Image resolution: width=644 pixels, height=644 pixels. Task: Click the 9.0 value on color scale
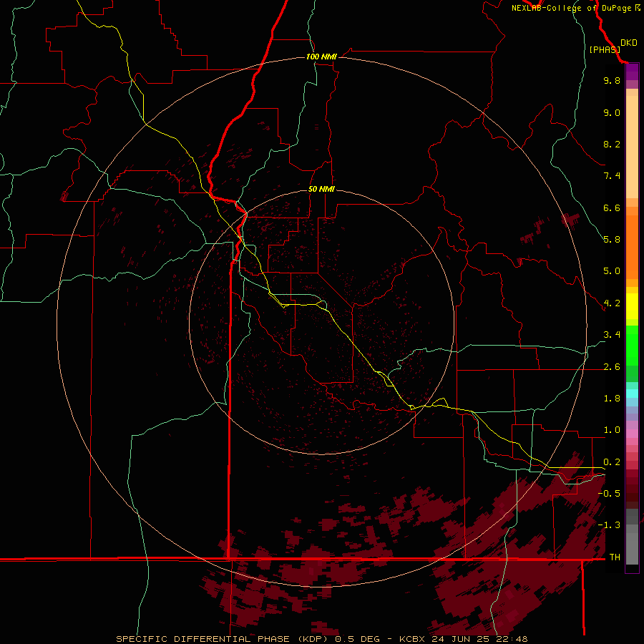pyautogui.click(x=612, y=112)
